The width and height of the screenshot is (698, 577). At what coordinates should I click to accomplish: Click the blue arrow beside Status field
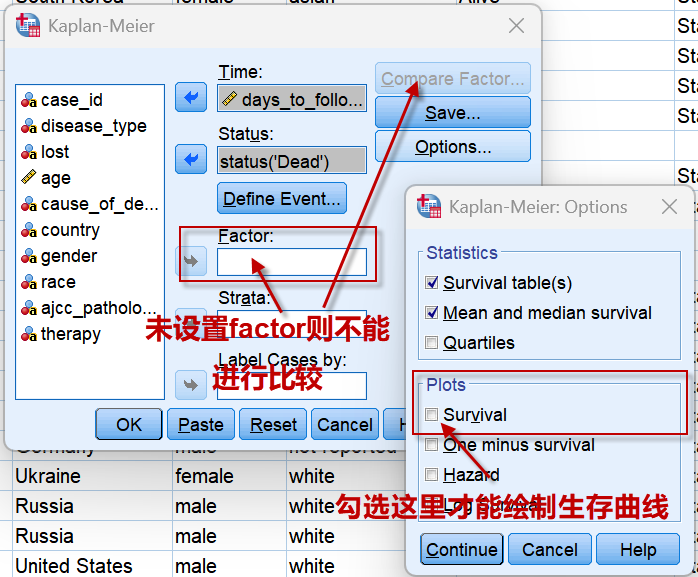tap(189, 159)
